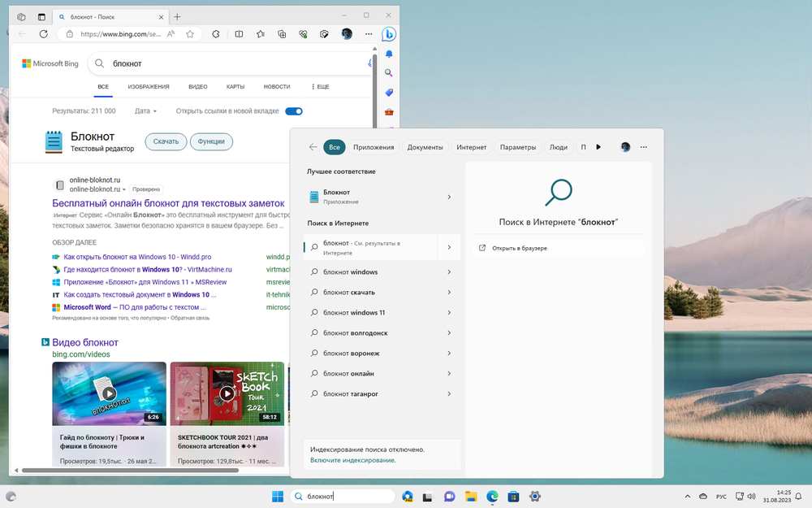The width and height of the screenshot is (812, 508).
Task: Open Бесплатный онлайн блокнот result link
Action: (x=168, y=203)
